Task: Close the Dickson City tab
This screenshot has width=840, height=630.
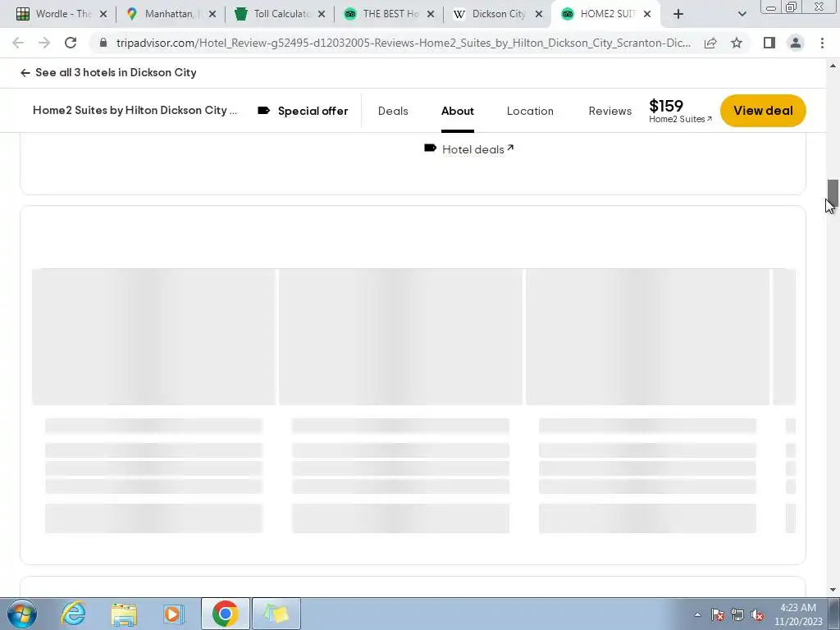Action: (540, 14)
